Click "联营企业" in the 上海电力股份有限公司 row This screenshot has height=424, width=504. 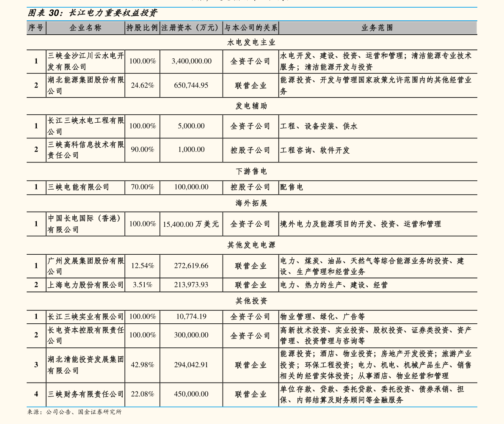(x=251, y=285)
